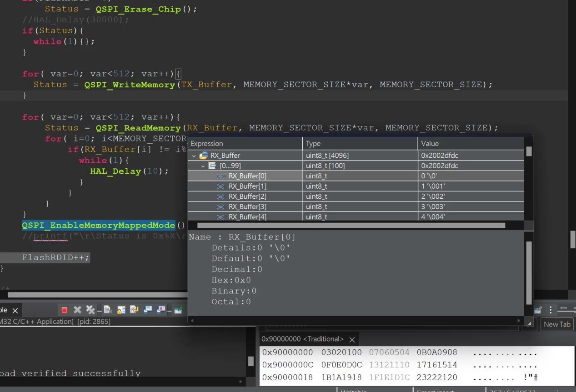The width and height of the screenshot is (576, 392).
Task: Click the New Tab button in the Memory view
Action: pyautogui.click(x=557, y=324)
